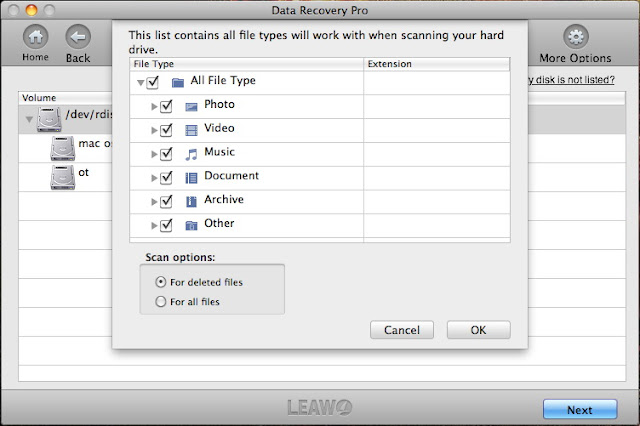
Task: Expand the Video file type row
Action: point(154,129)
